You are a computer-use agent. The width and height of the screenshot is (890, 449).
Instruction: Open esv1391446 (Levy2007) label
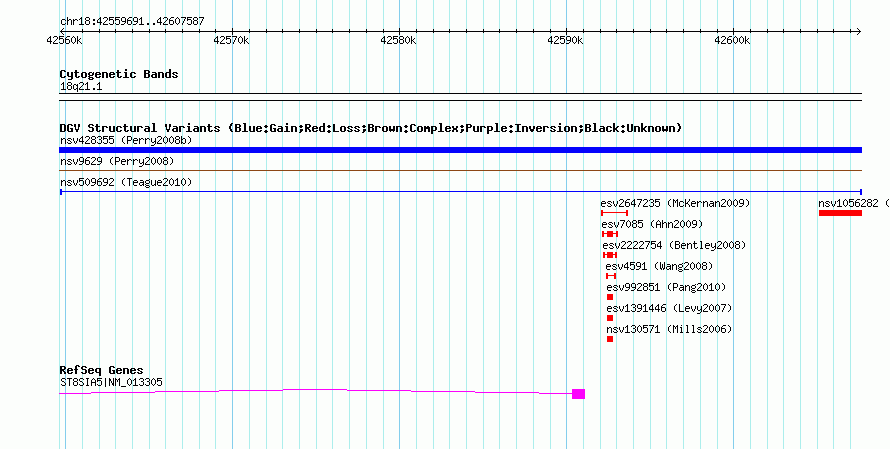tap(669, 308)
